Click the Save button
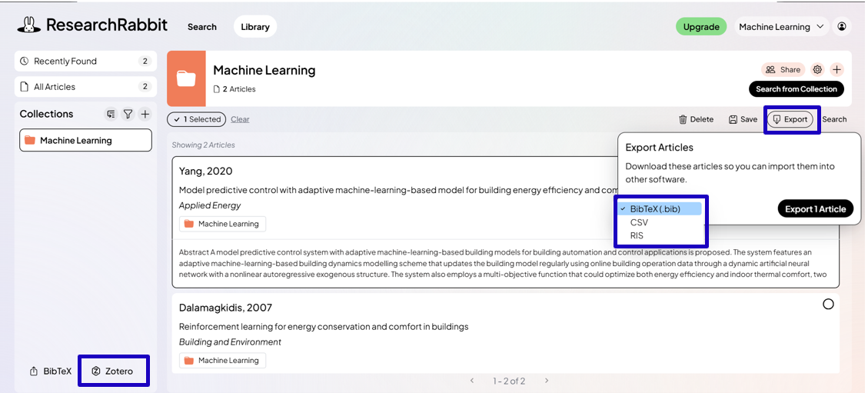Image resolution: width=868 pixels, height=393 pixels. pos(743,119)
